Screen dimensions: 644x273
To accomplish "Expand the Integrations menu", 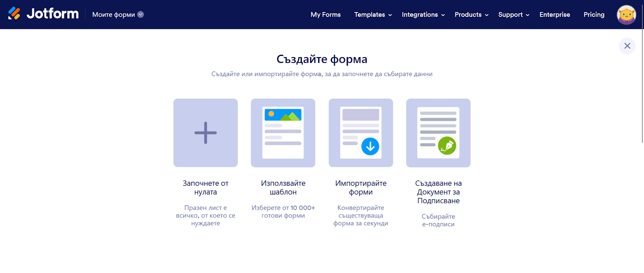I will [423, 14].
